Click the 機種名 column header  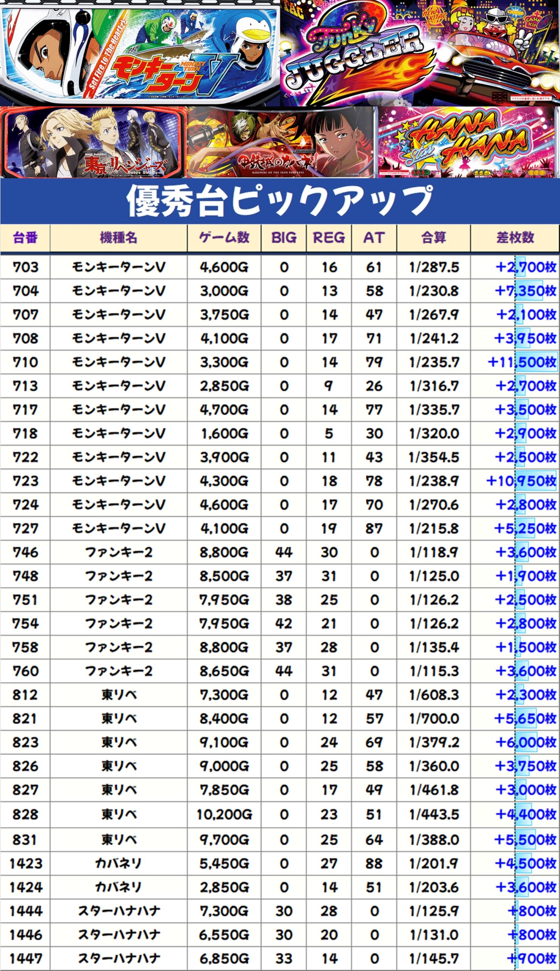point(118,238)
